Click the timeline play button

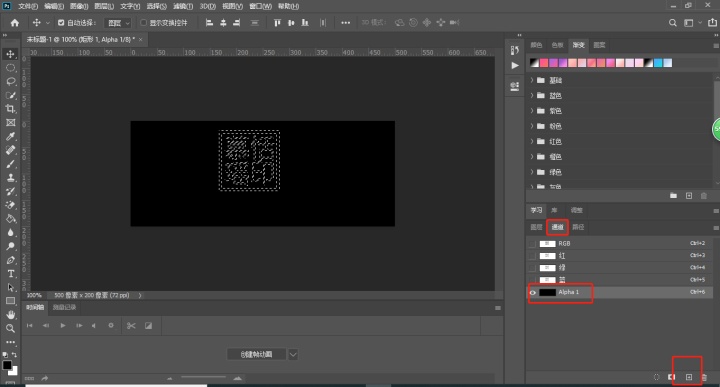[62, 325]
